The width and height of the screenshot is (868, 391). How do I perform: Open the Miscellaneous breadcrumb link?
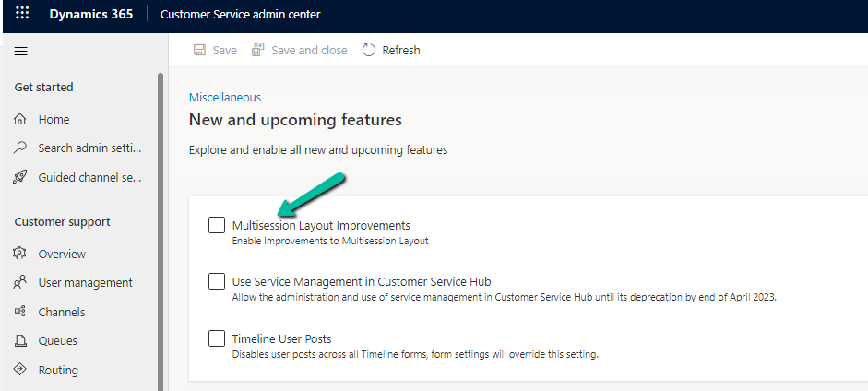[224, 97]
